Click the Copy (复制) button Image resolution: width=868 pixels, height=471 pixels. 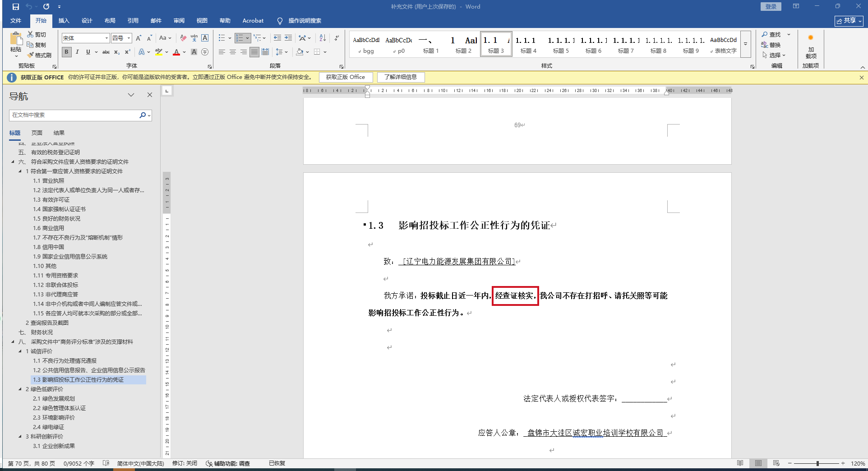click(x=37, y=45)
